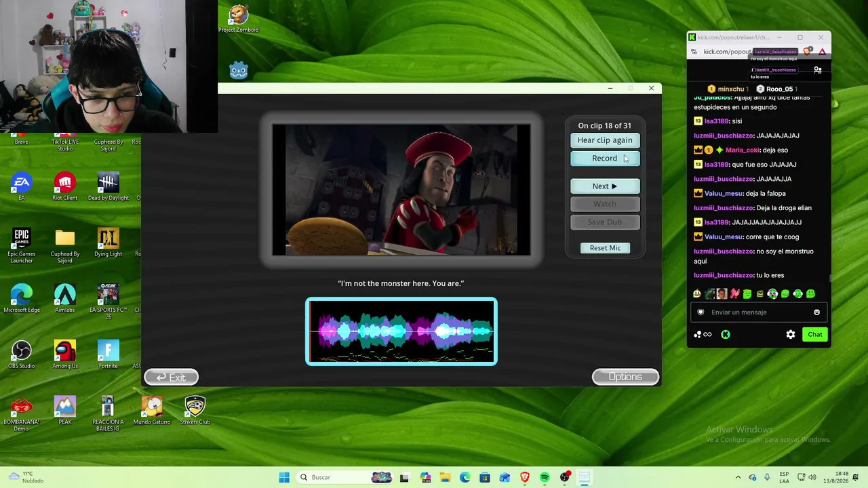
Task: Go to the Next clip
Action: point(605,186)
